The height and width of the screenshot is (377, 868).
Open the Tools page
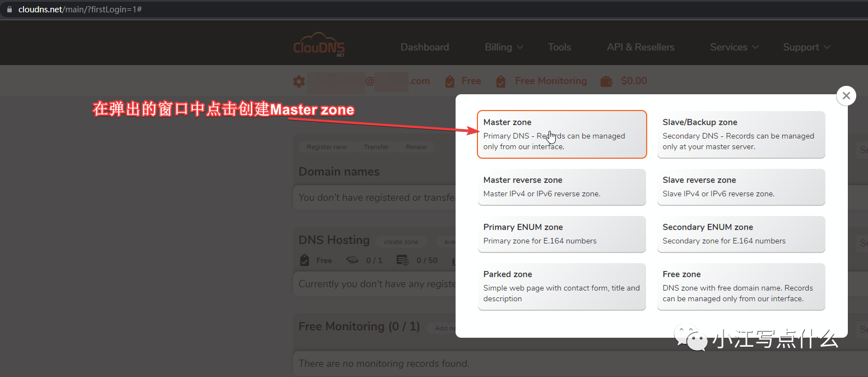[559, 47]
